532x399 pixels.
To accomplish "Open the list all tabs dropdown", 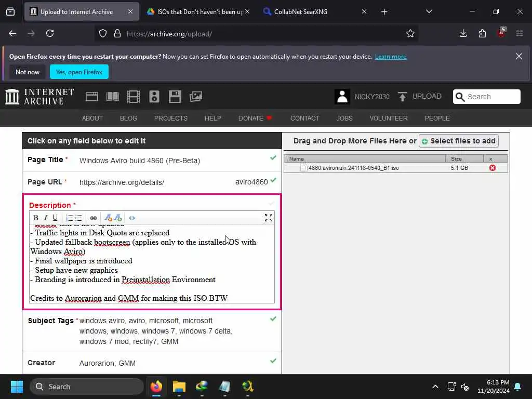I will pyautogui.click(x=429, y=11).
